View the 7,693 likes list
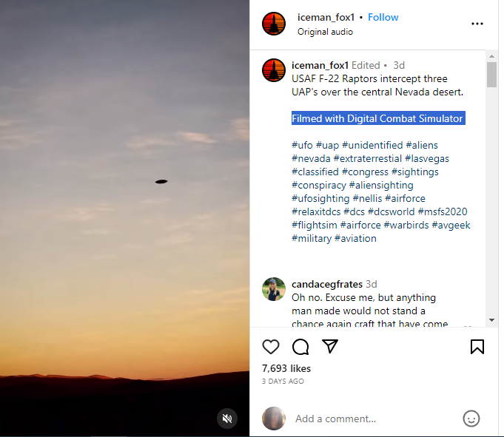The height and width of the screenshot is (437, 504). pos(286,368)
